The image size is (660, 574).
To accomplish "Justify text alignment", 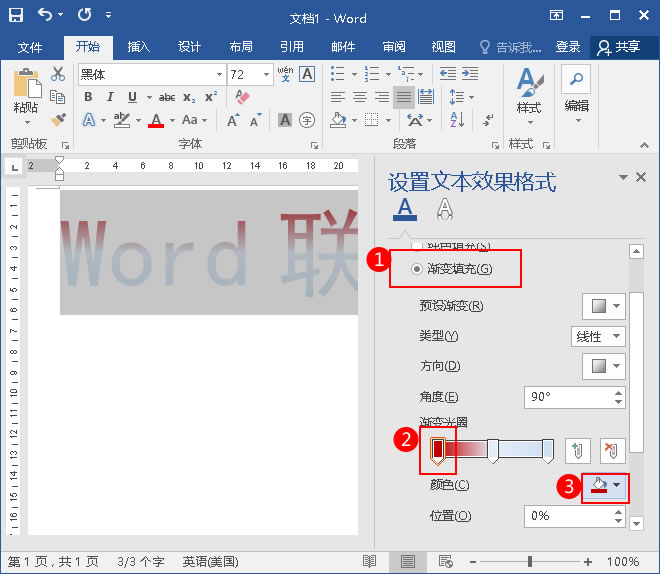I will pyautogui.click(x=404, y=97).
